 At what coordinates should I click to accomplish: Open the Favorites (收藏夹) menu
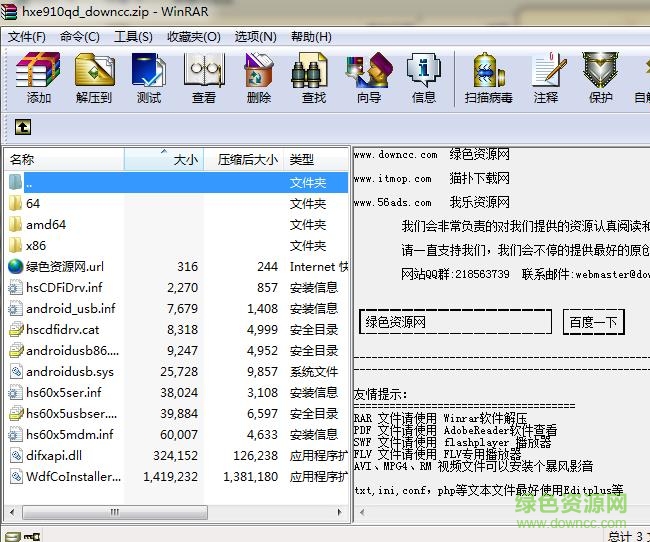(194, 37)
